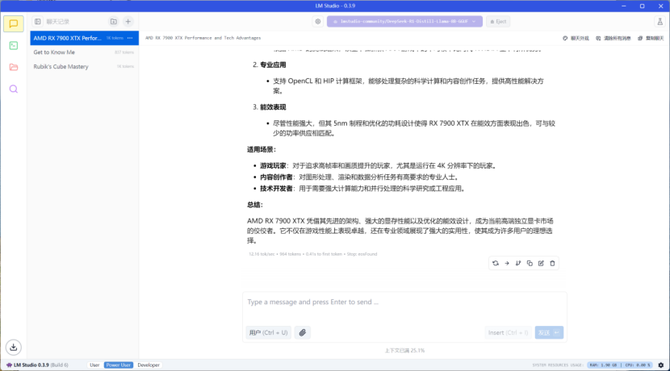670x371 pixels.
Task: Edit the assistant message
Action: click(x=541, y=263)
